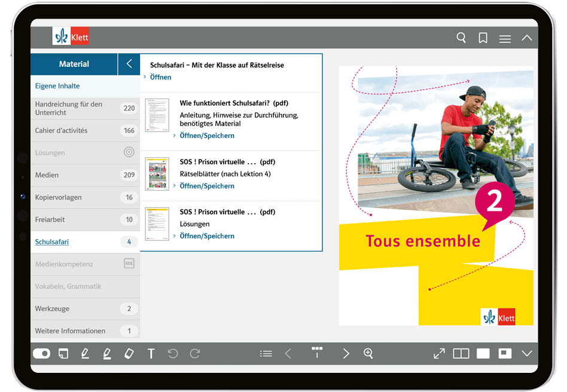Go to next page arrow

[x=346, y=353]
